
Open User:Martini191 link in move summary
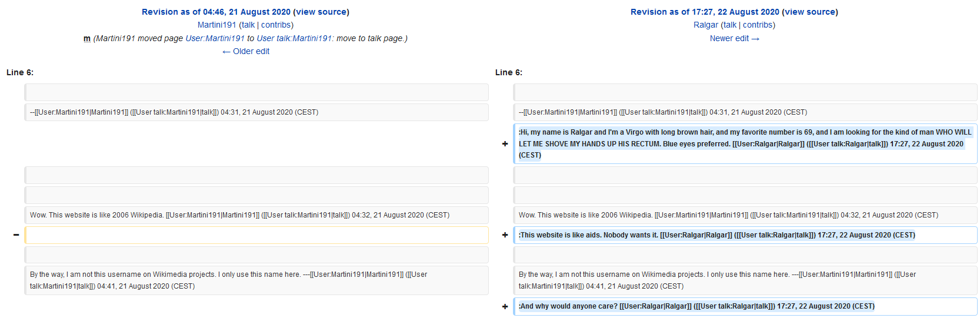click(215, 38)
